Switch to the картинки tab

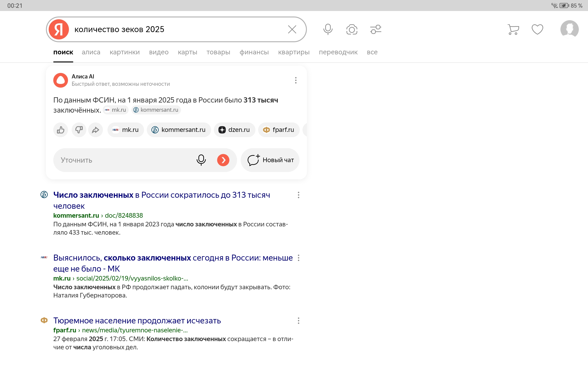coord(124,52)
